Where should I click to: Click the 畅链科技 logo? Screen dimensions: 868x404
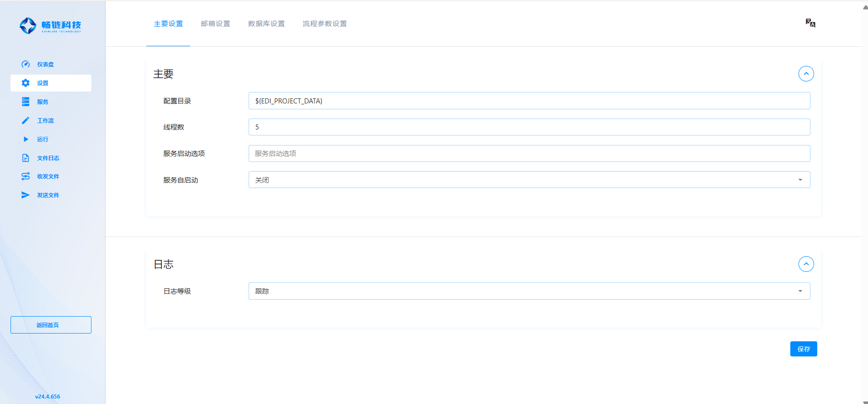(x=50, y=26)
